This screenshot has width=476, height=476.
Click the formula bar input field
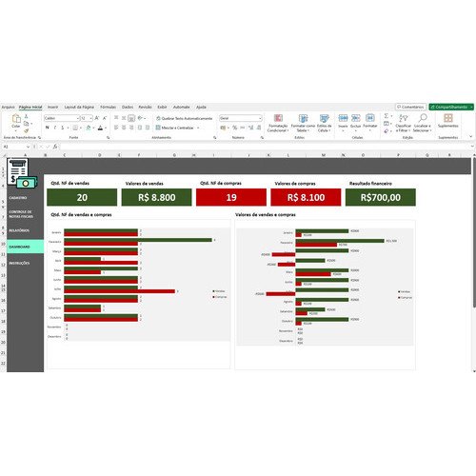(x=267, y=147)
